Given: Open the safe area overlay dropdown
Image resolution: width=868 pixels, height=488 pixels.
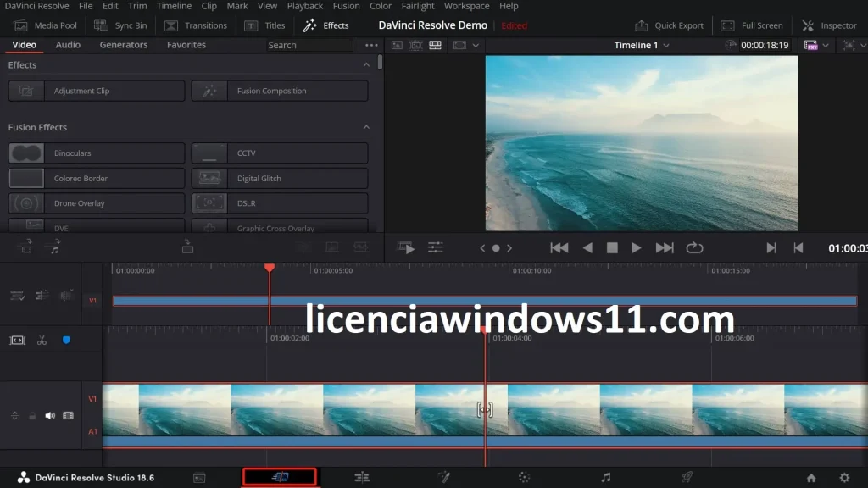Looking at the screenshot, I should coord(476,46).
